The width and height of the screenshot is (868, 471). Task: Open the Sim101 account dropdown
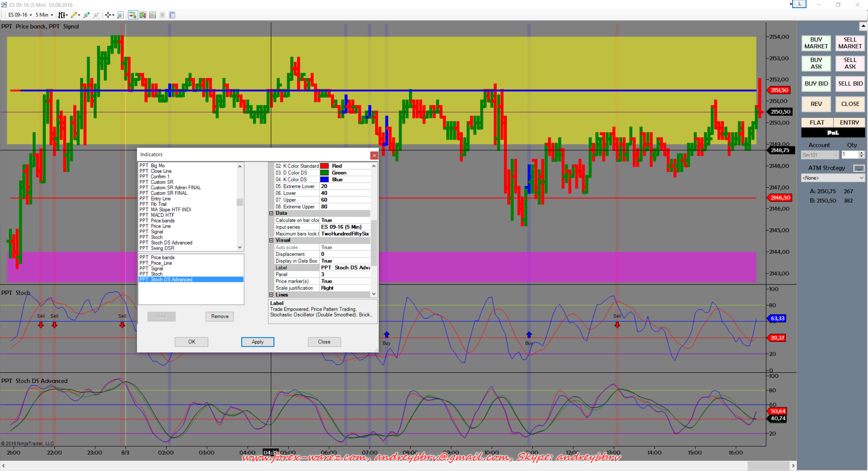(x=820, y=155)
